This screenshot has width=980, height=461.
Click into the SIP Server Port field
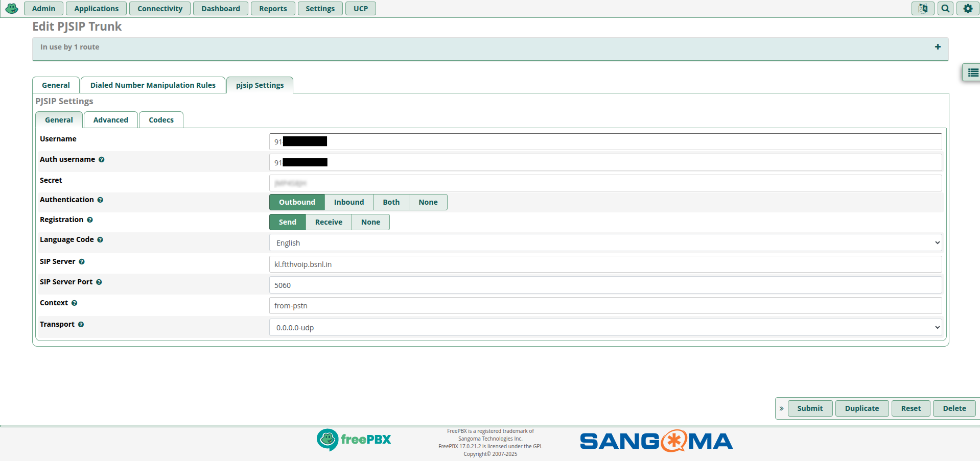(x=605, y=285)
